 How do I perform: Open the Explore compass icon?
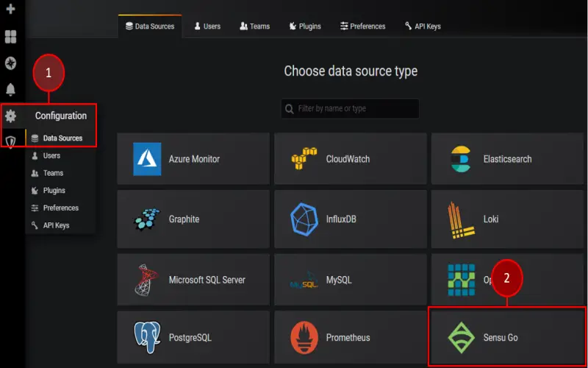(10, 63)
